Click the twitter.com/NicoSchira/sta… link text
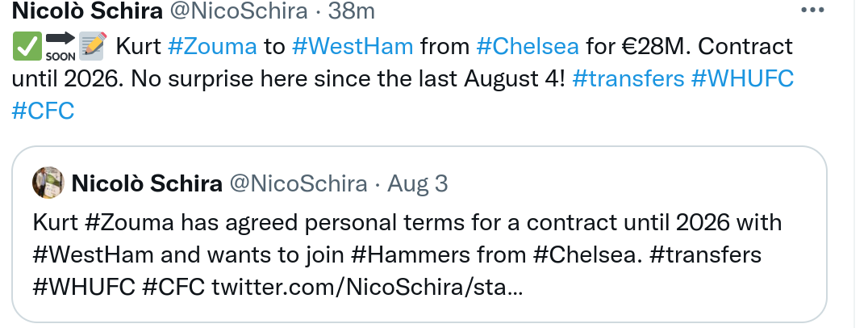This screenshot has height=328, width=868. (x=367, y=287)
